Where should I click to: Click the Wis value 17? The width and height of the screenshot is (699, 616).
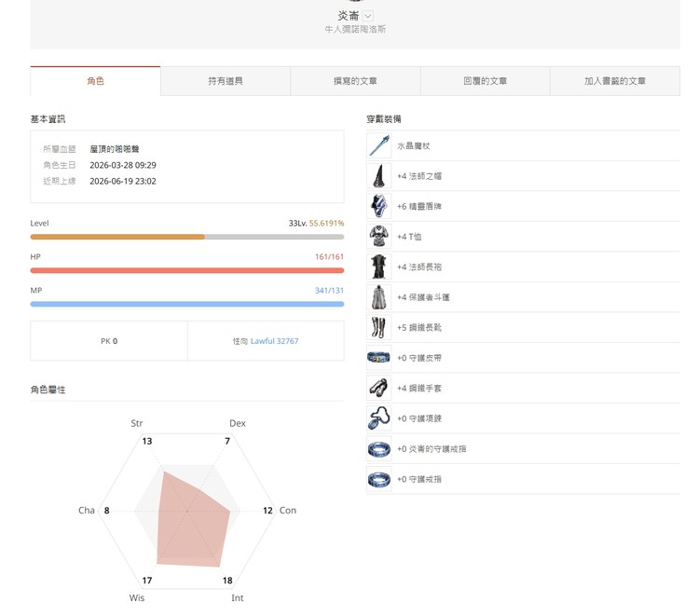pyautogui.click(x=147, y=581)
